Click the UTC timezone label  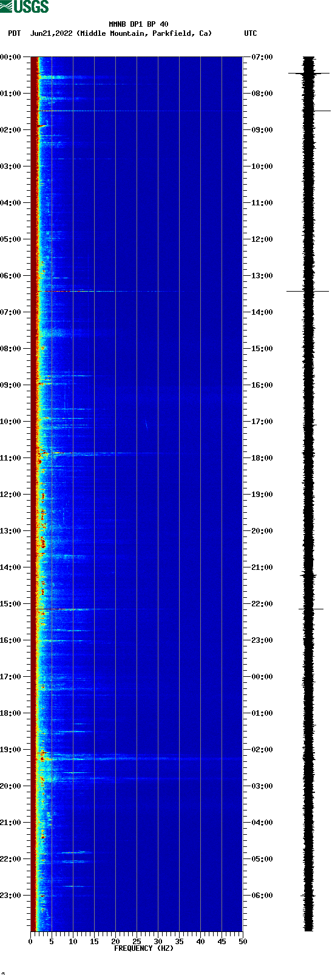pyautogui.click(x=251, y=33)
